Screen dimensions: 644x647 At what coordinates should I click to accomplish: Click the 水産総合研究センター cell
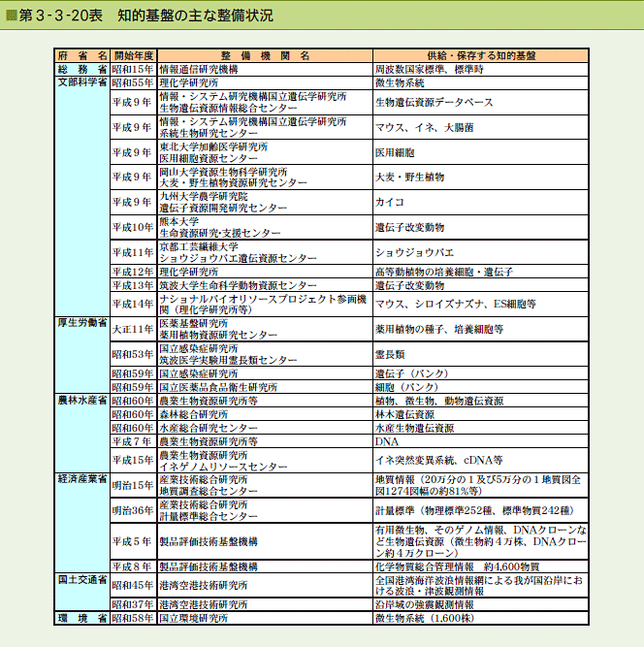265,428
